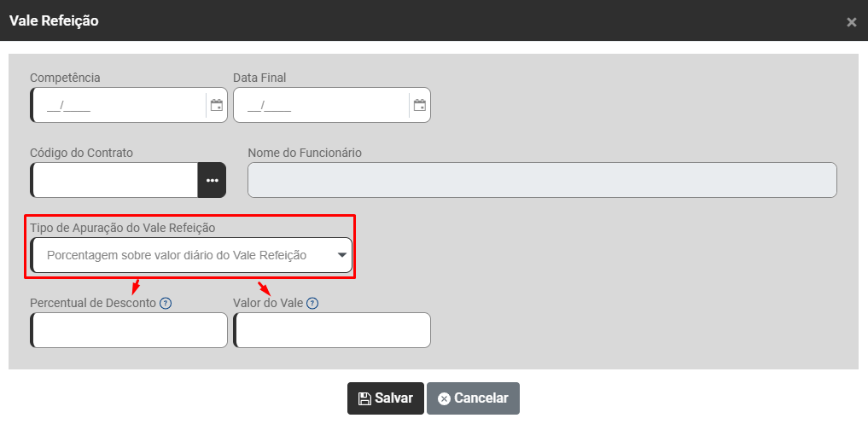The width and height of the screenshot is (868, 424).
Task: Show help for Valor do Vale
Action: [x=312, y=303]
